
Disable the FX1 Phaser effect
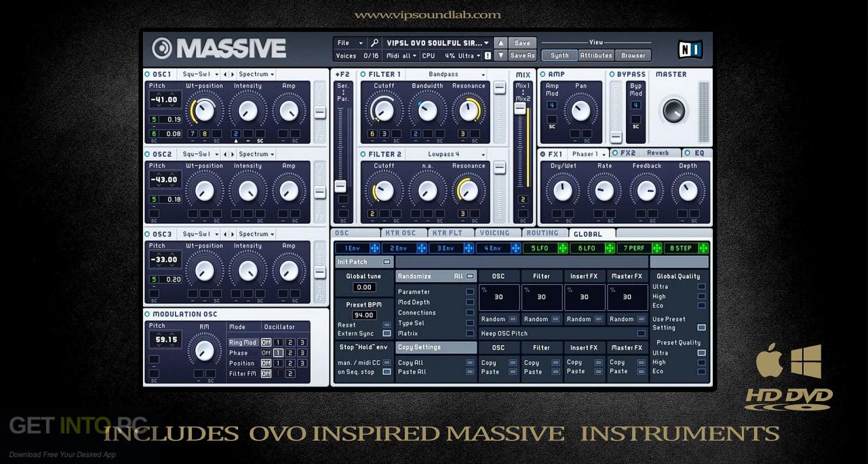(x=542, y=154)
